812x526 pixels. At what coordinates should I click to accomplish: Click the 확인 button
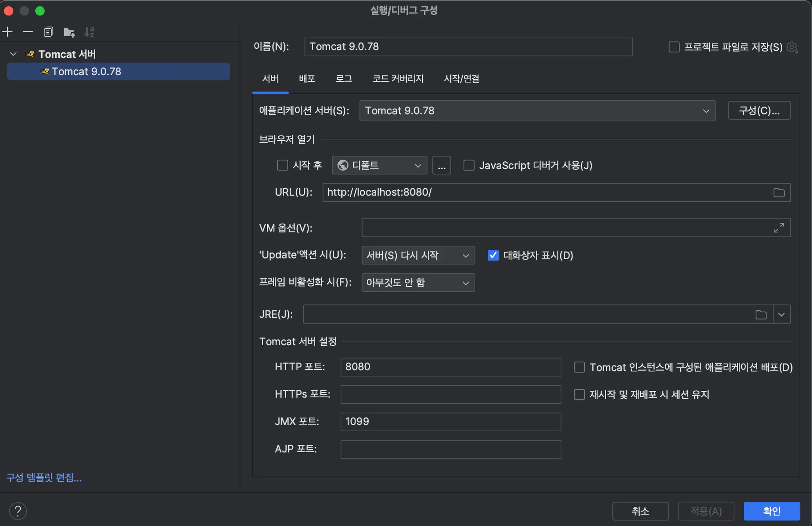coord(771,511)
